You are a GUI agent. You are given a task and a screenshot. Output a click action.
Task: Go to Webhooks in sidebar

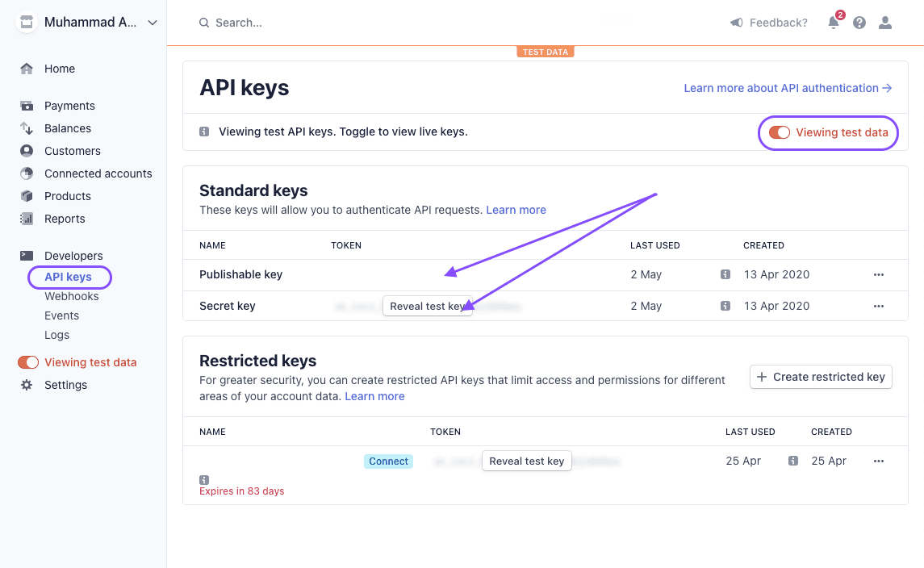71,296
